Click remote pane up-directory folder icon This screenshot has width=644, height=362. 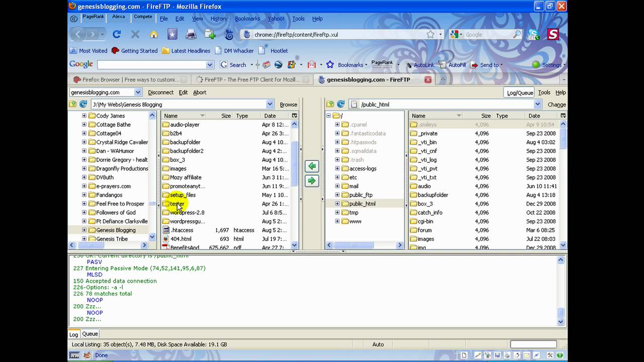330,104
